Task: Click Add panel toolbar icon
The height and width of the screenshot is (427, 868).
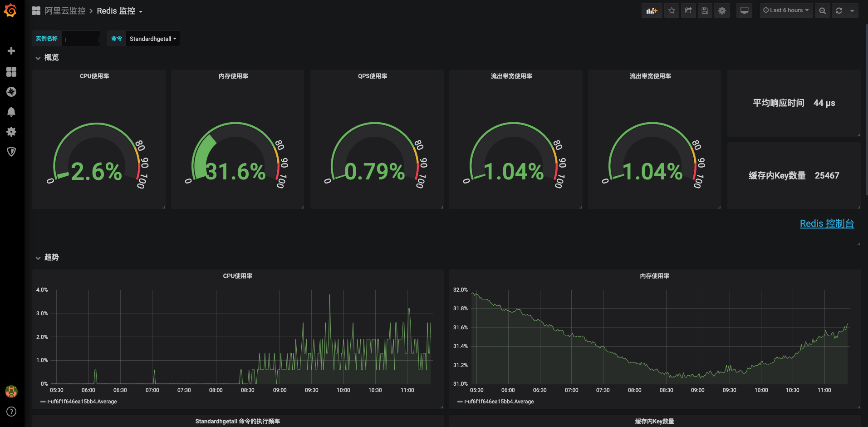Action: (x=652, y=10)
